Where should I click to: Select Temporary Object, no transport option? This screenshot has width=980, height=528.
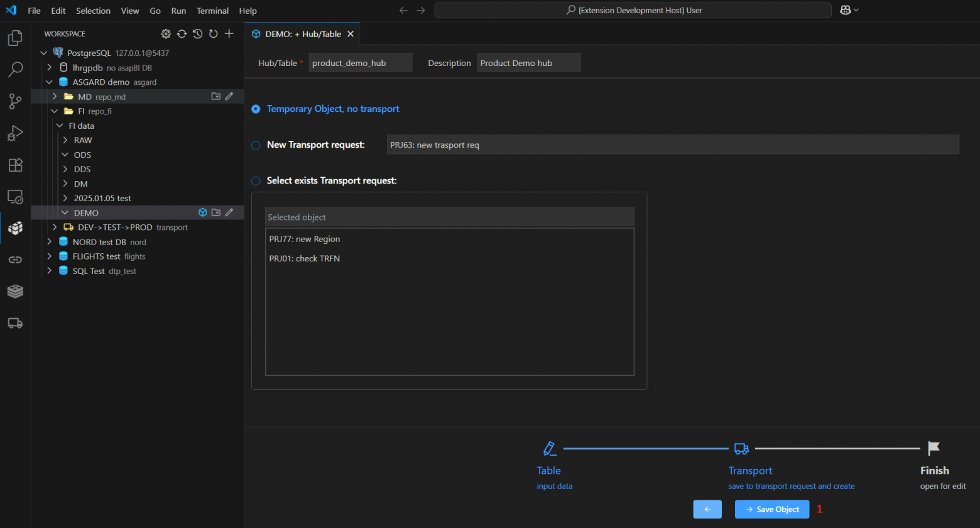256,109
